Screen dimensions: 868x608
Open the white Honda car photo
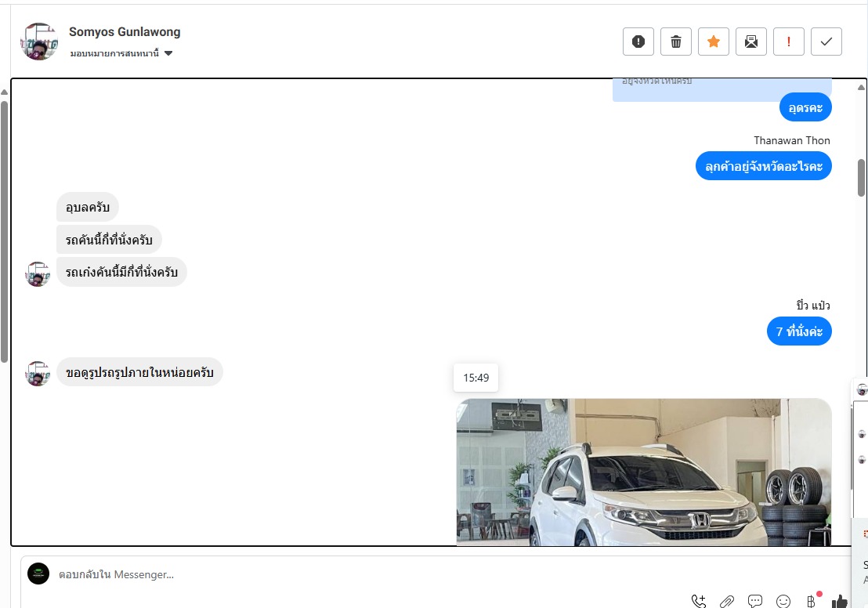tap(643, 472)
